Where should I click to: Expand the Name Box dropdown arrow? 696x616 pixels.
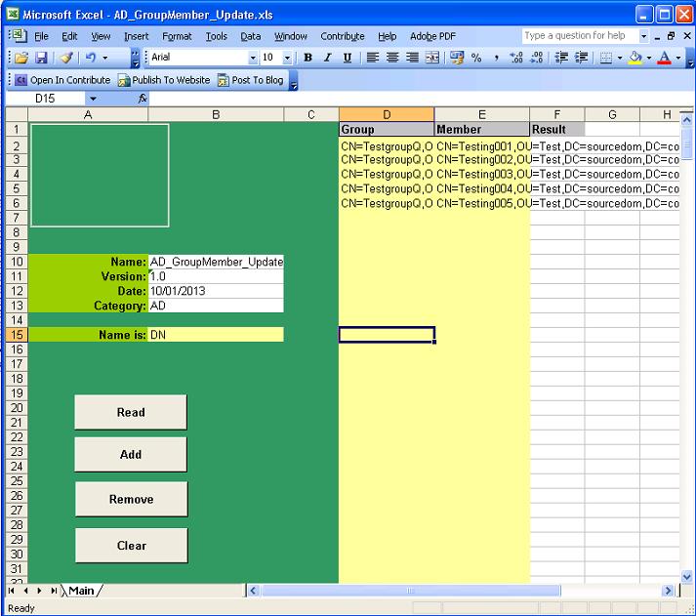[x=93, y=99]
